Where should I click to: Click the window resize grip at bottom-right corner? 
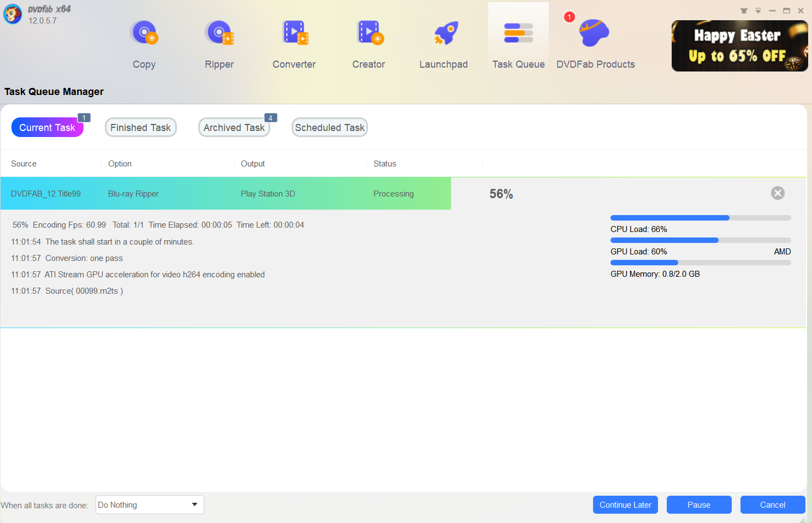coord(802,520)
